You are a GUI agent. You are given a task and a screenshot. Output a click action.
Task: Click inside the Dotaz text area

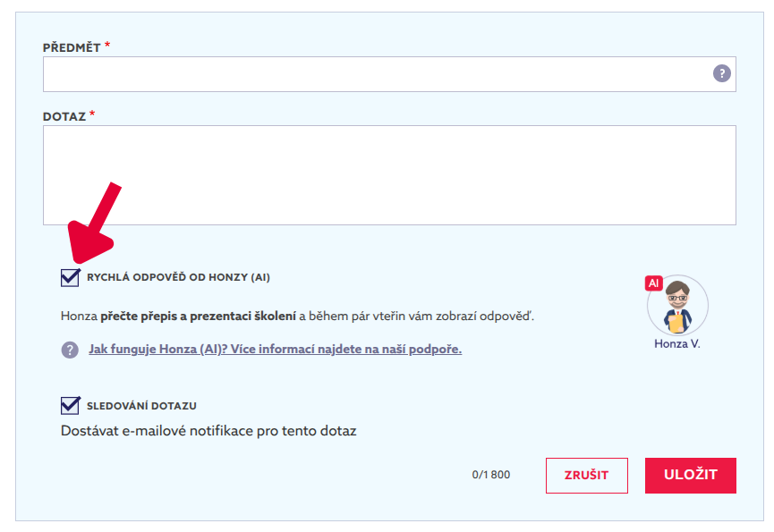389,174
